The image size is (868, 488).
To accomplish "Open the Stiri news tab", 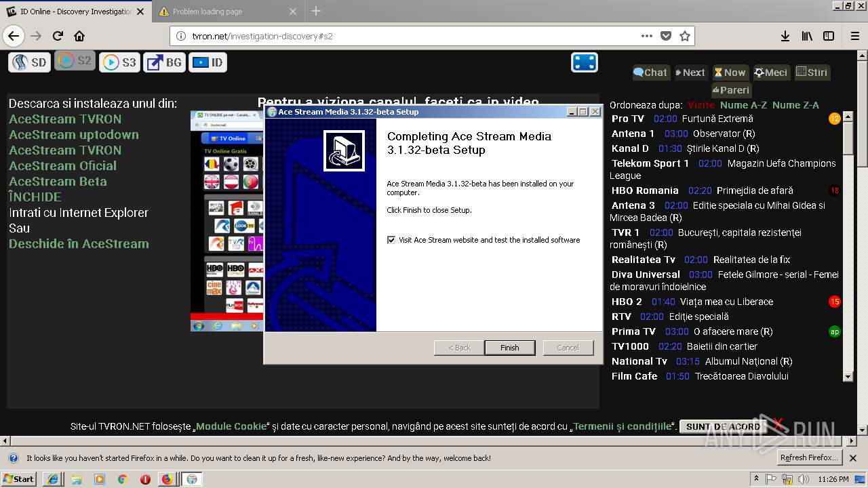I will (812, 73).
